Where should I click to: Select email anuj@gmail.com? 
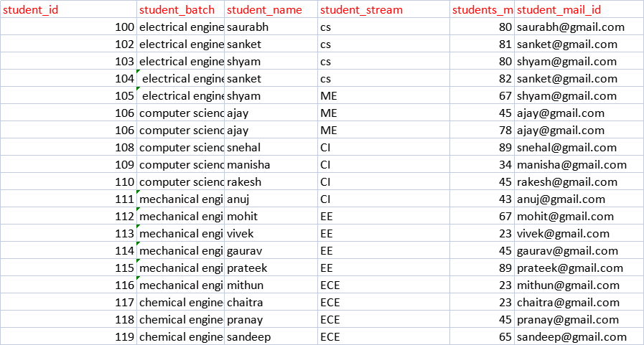point(579,199)
